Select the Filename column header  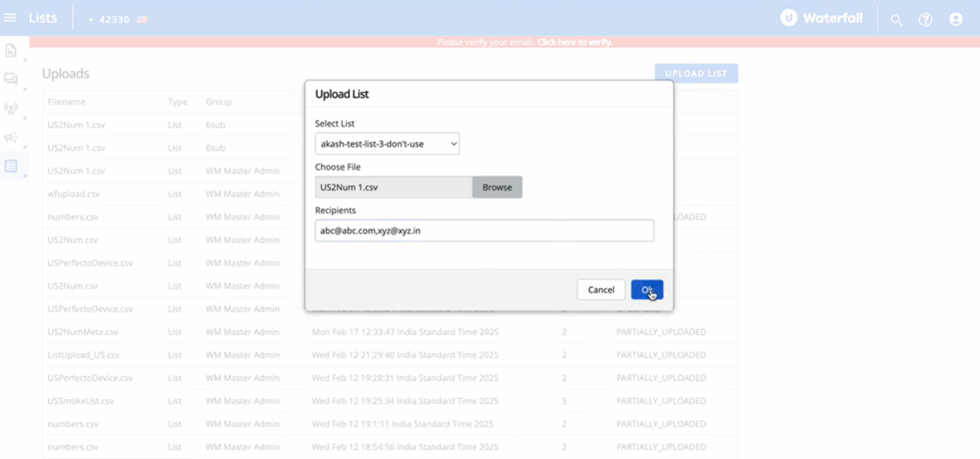click(x=67, y=101)
